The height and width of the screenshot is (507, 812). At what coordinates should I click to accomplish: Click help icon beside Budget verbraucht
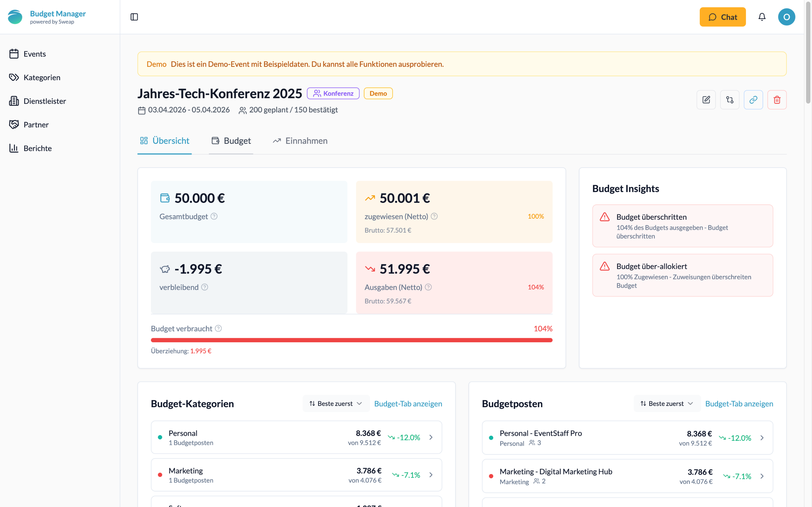pyautogui.click(x=219, y=328)
